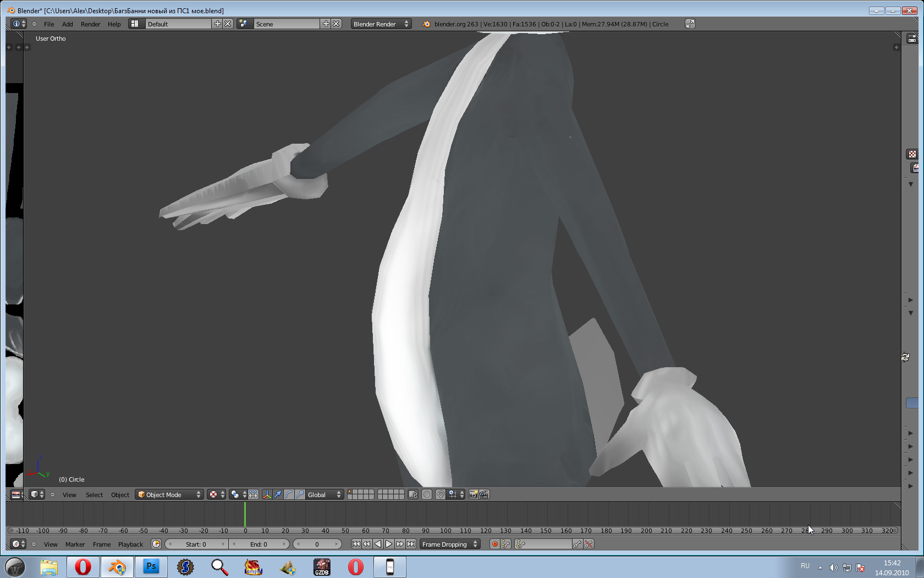Delete the Default screen layout
The height and width of the screenshot is (578, 924).
coord(228,24)
